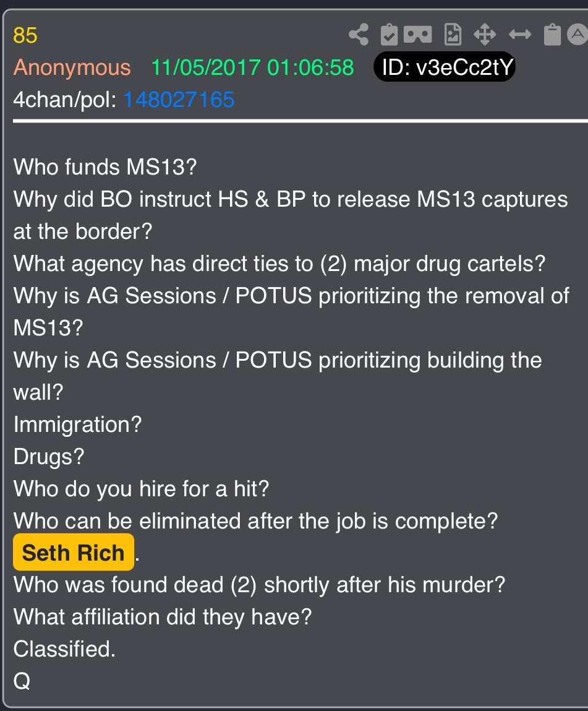Click the Q signature at post bottom

22,681
